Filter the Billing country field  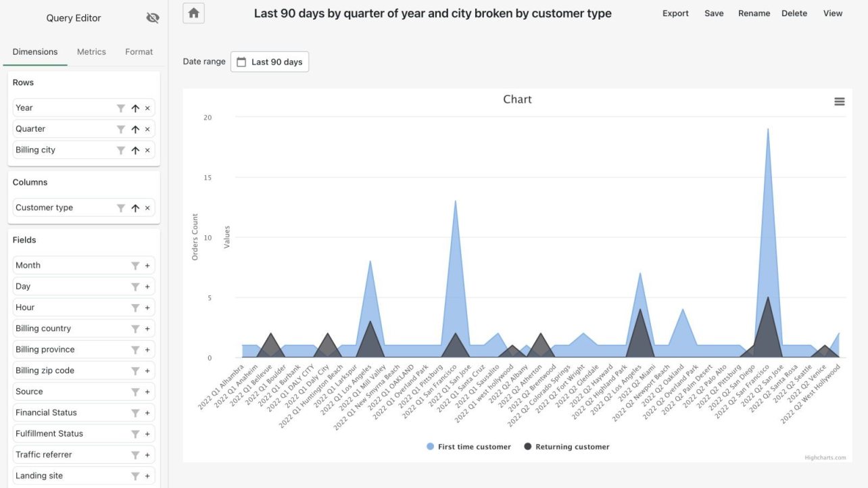[135, 328]
